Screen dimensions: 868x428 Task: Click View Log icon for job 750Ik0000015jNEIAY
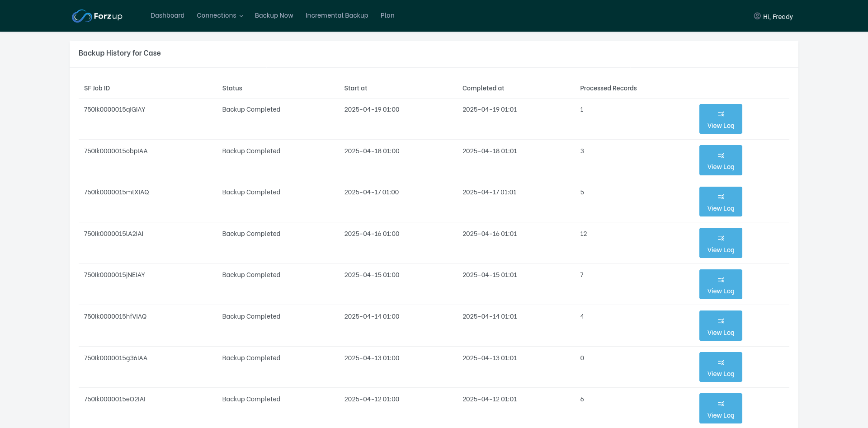pyautogui.click(x=721, y=280)
